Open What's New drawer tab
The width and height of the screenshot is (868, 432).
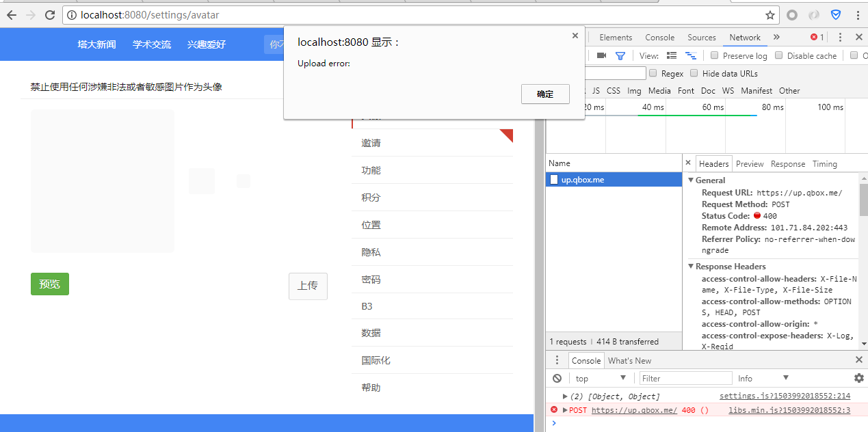pyautogui.click(x=629, y=360)
